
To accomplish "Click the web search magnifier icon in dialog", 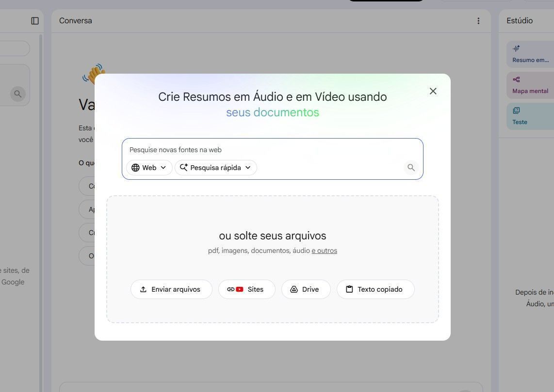I will 411,168.
